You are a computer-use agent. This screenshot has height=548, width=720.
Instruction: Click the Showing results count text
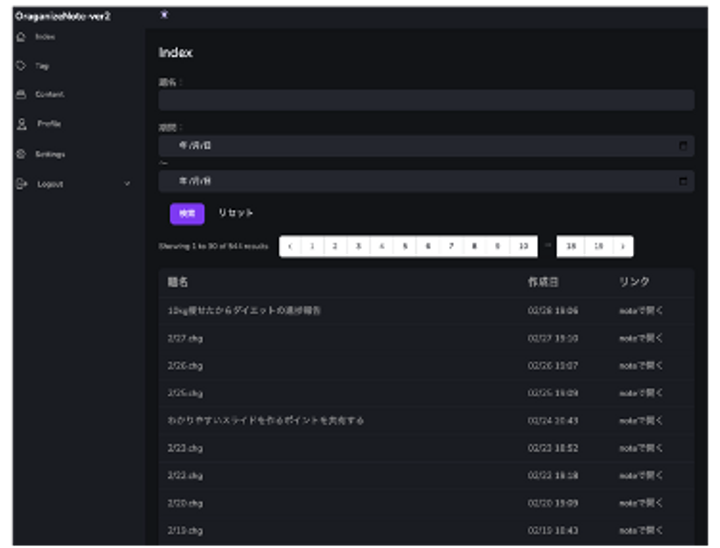point(214,246)
